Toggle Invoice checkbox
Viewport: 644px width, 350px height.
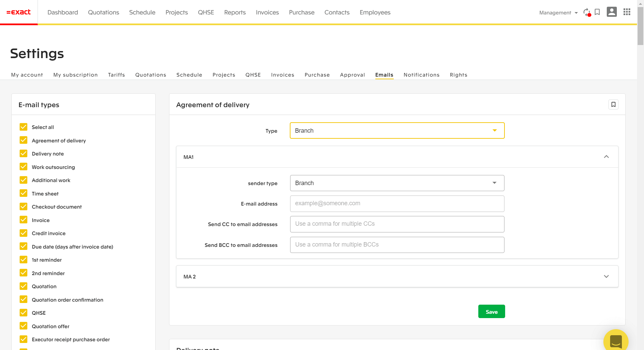[x=23, y=220]
